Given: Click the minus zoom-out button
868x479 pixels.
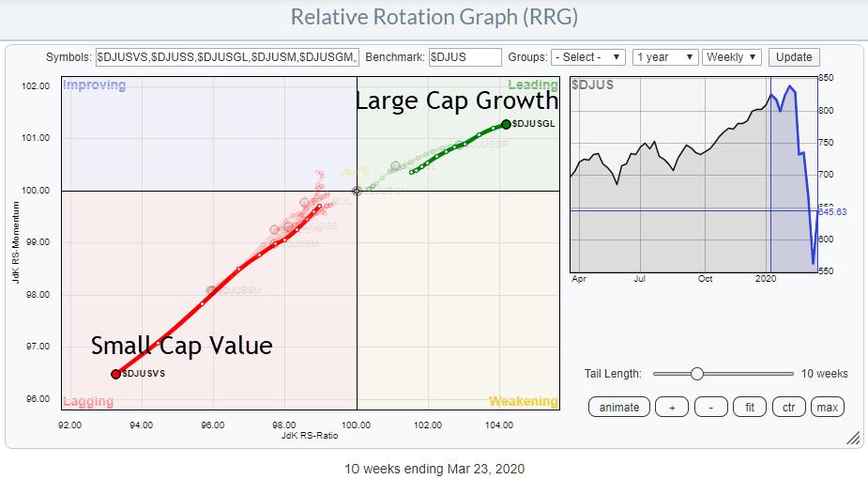Looking at the screenshot, I should 712,407.
